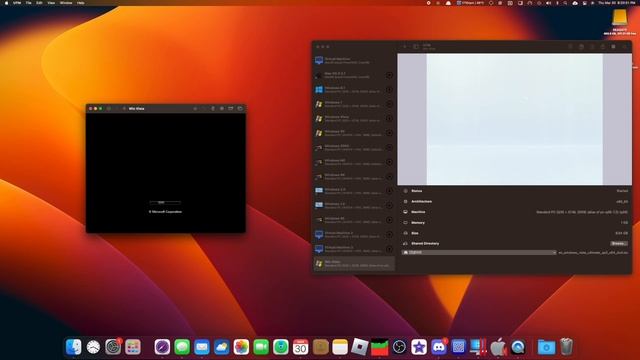Screen dimensions: 640x360
Task: Run Windows 2000 using its play button
Action: 389,147
